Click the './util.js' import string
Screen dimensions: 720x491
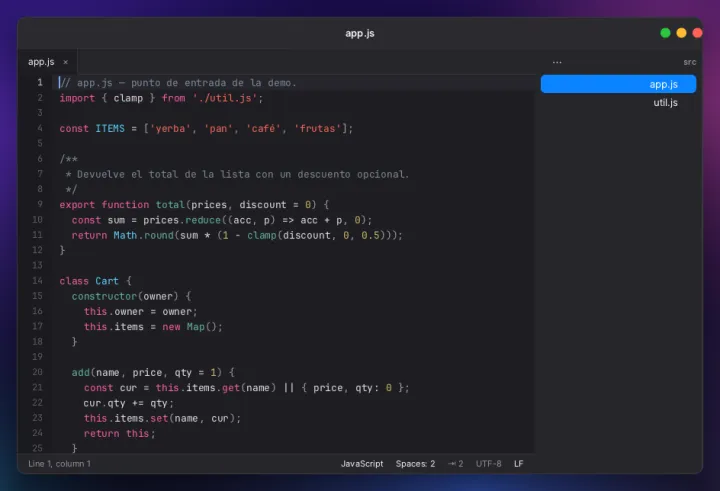(x=225, y=98)
